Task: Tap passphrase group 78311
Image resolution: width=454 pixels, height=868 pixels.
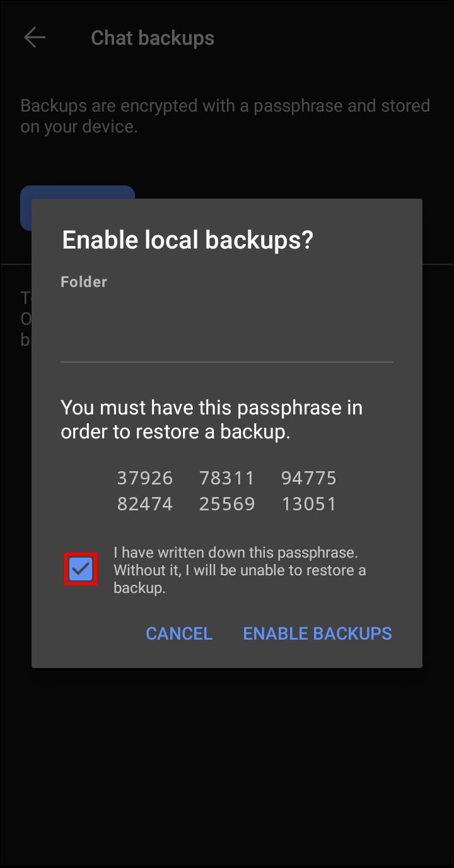Action: click(227, 478)
